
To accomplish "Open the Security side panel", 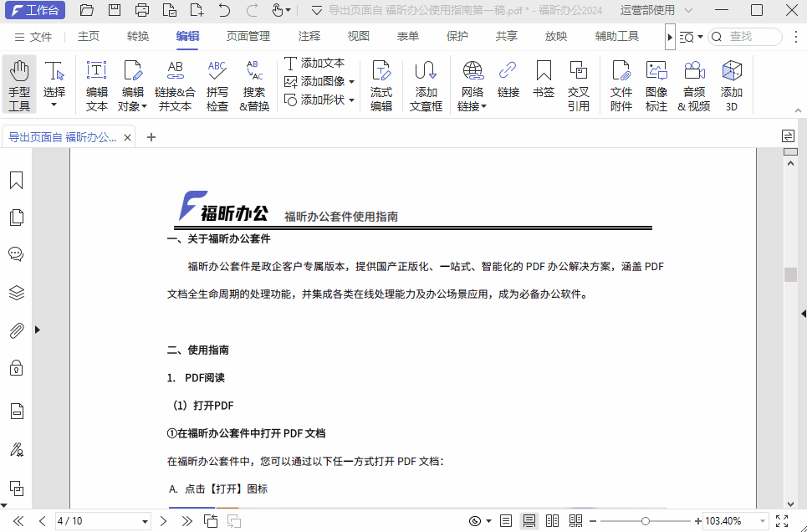I will point(17,368).
